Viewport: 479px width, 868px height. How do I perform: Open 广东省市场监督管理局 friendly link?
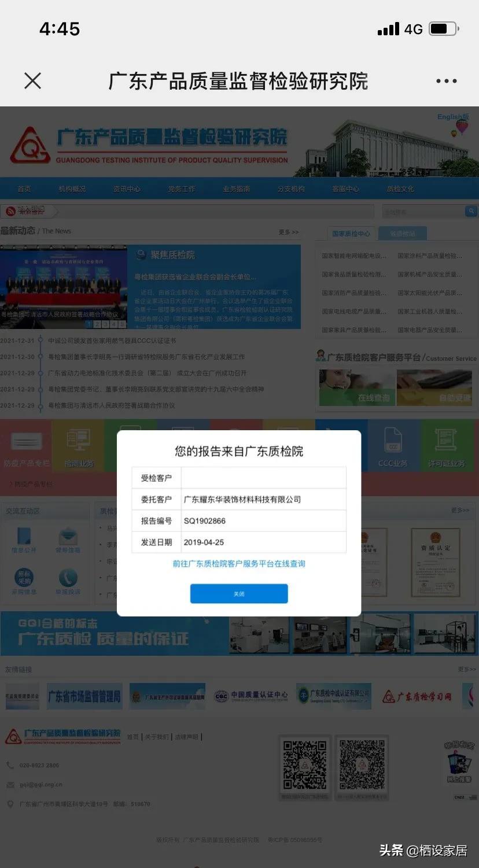(84, 696)
